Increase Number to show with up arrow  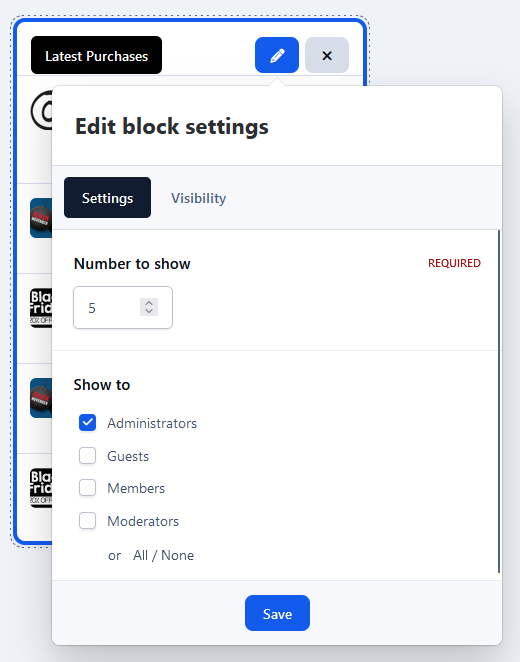149,303
